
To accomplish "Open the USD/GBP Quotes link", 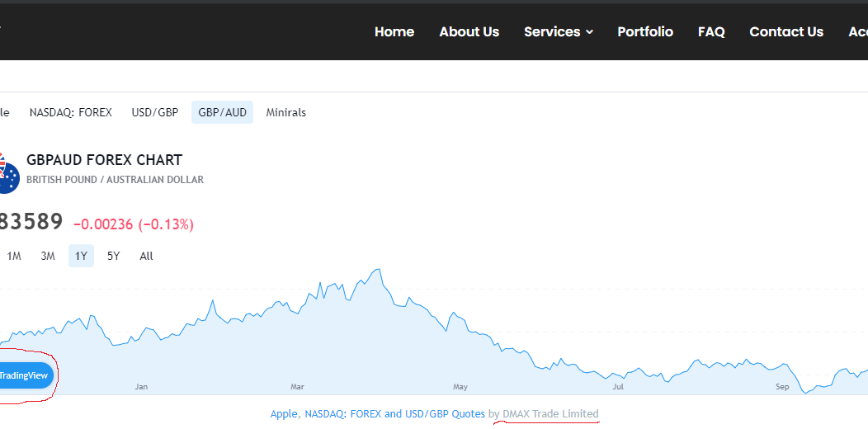I will 444,413.
